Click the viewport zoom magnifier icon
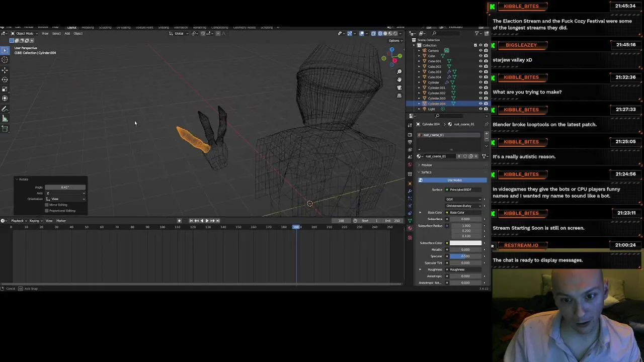644x362 pixels. (x=399, y=71)
